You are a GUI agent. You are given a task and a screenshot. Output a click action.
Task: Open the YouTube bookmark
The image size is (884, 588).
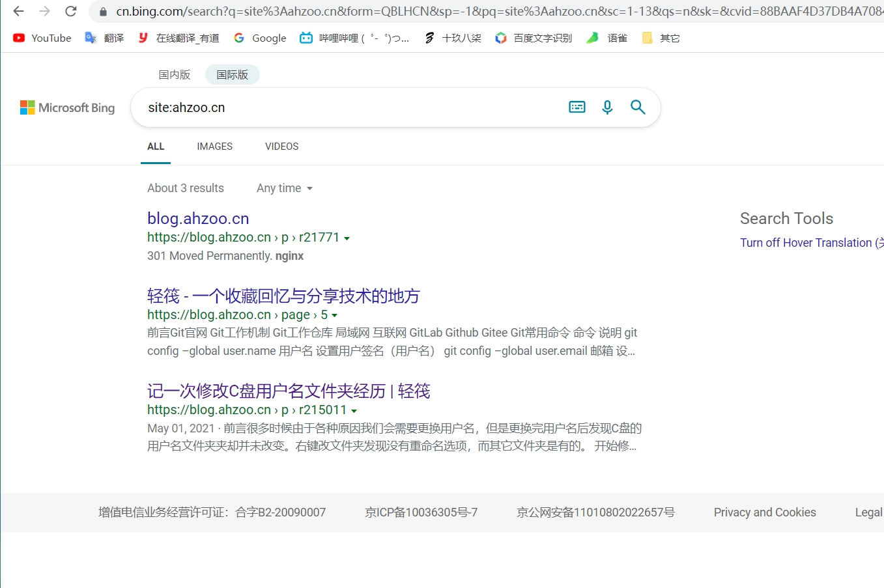pos(41,38)
